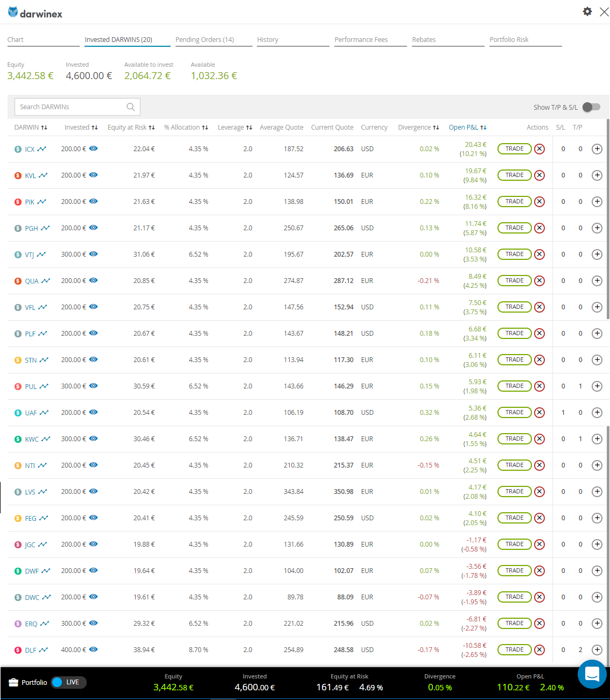This screenshot has width=610, height=700.
Task: Open chart icon next to QUA
Action: coord(46,281)
